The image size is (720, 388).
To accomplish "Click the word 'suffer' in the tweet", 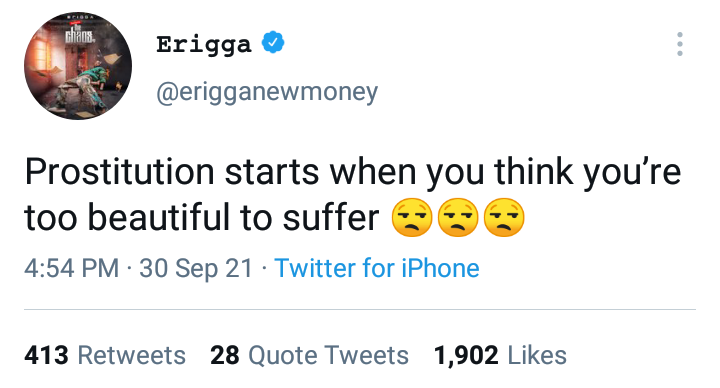I will click(x=331, y=217).
